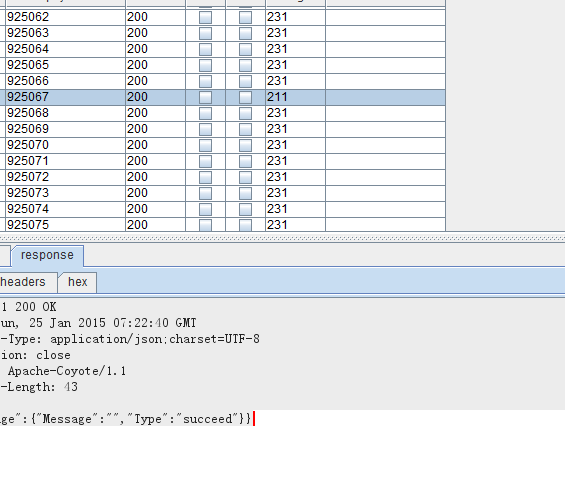Tick checkbox beside status 200 in row 925074
This screenshot has width=565, height=502.
(x=205, y=209)
